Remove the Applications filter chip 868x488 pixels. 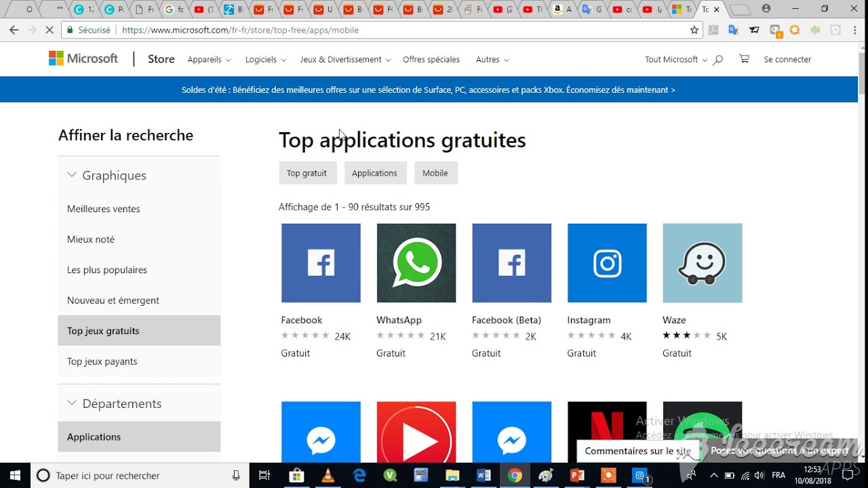tap(375, 173)
